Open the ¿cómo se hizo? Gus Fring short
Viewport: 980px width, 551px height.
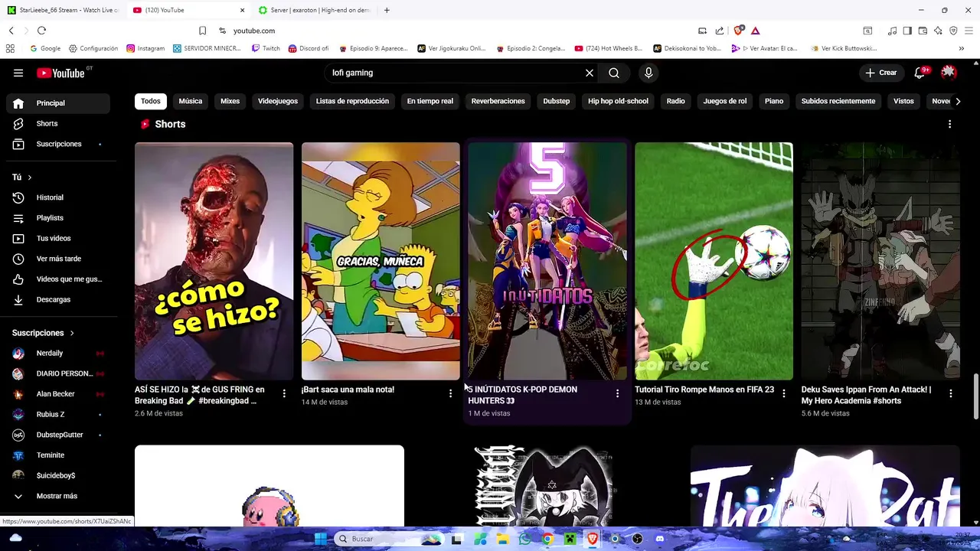214,261
